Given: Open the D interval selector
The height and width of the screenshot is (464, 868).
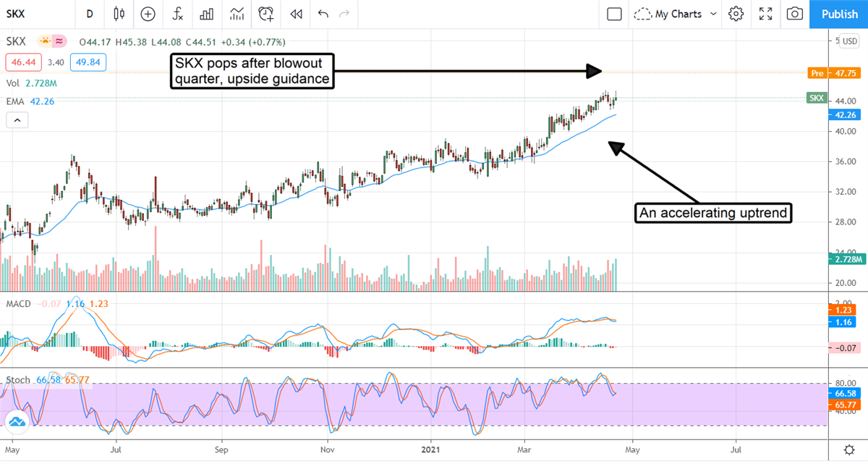Looking at the screenshot, I should tap(90, 14).
